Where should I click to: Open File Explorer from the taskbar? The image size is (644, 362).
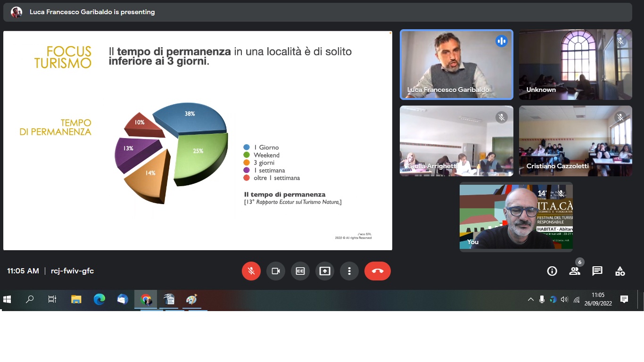click(x=76, y=299)
